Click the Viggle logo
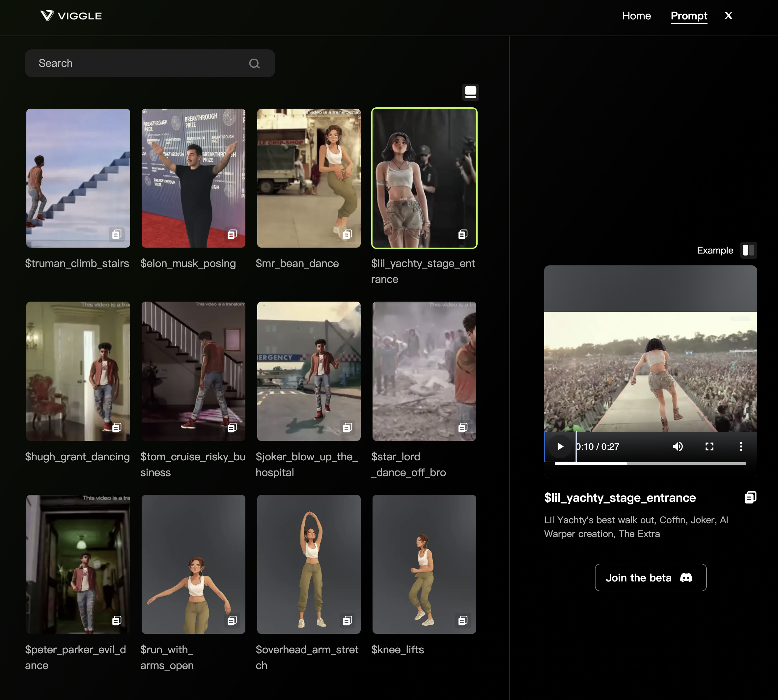Viewport: 778px width, 700px height. point(71,16)
